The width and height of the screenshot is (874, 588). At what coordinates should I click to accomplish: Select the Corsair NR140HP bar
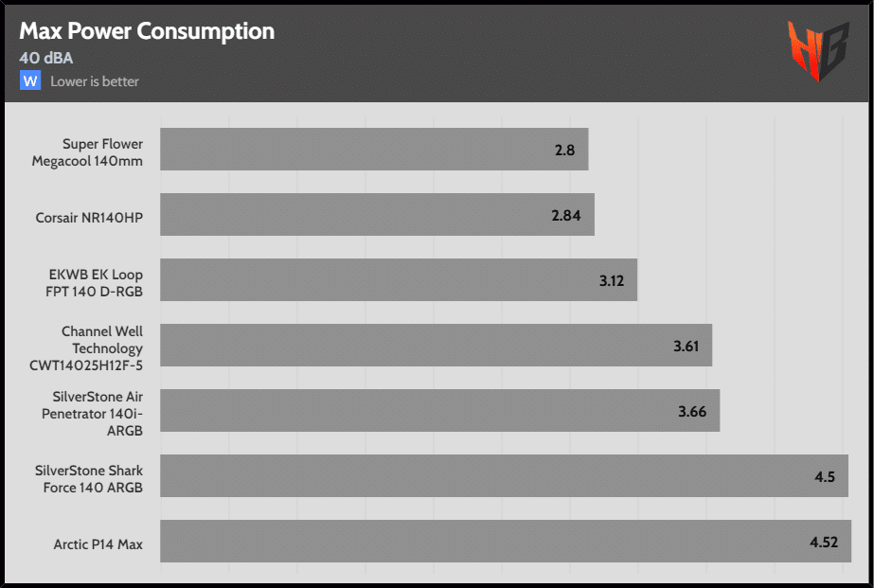[x=377, y=215]
